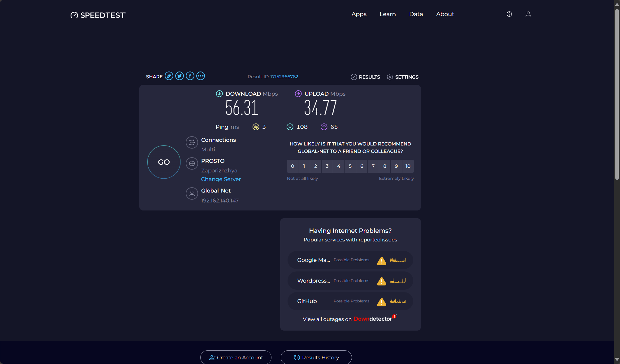
Task: Open the Data menu
Action: click(x=416, y=14)
